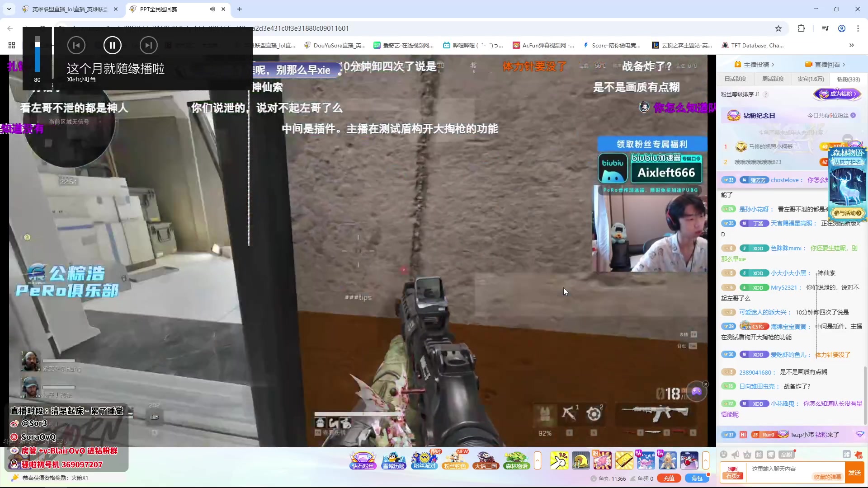The image size is (868, 488).
Task: Pause the media with the pause button
Action: pyautogui.click(x=112, y=45)
